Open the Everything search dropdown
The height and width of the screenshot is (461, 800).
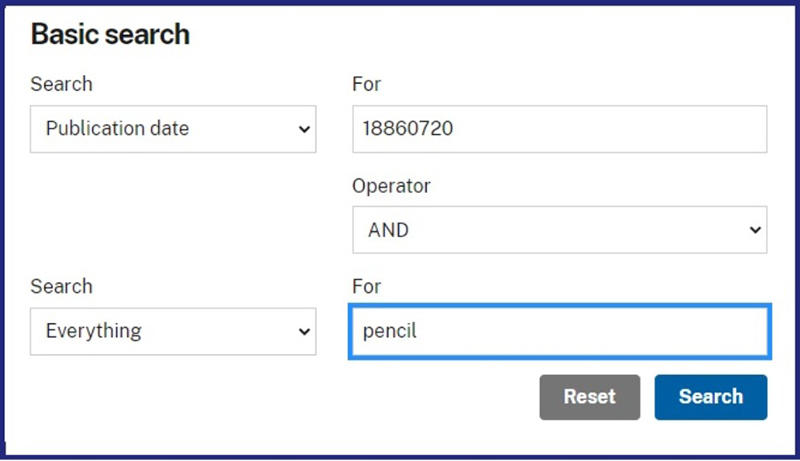point(173,331)
